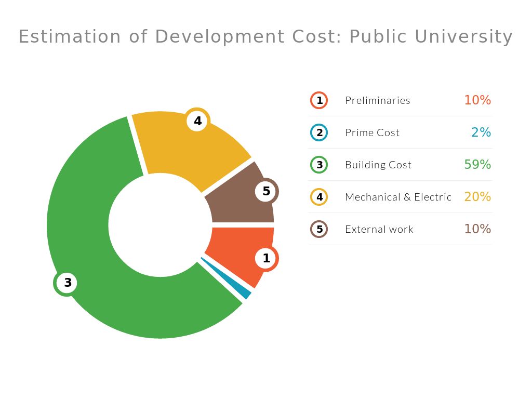The height and width of the screenshot is (399, 532).
Task: Select the "Building Cost" legend label
Action: (x=378, y=165)
